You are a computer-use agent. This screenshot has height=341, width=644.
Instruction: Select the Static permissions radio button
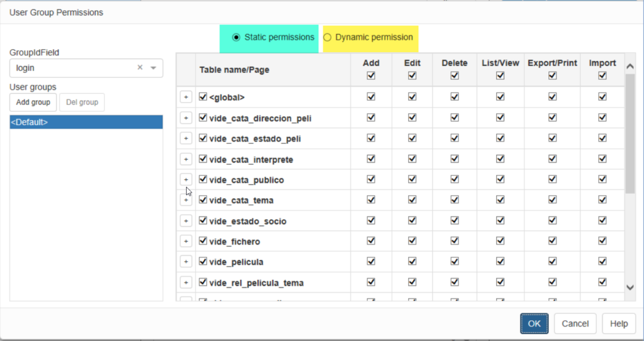pos(236,38)
